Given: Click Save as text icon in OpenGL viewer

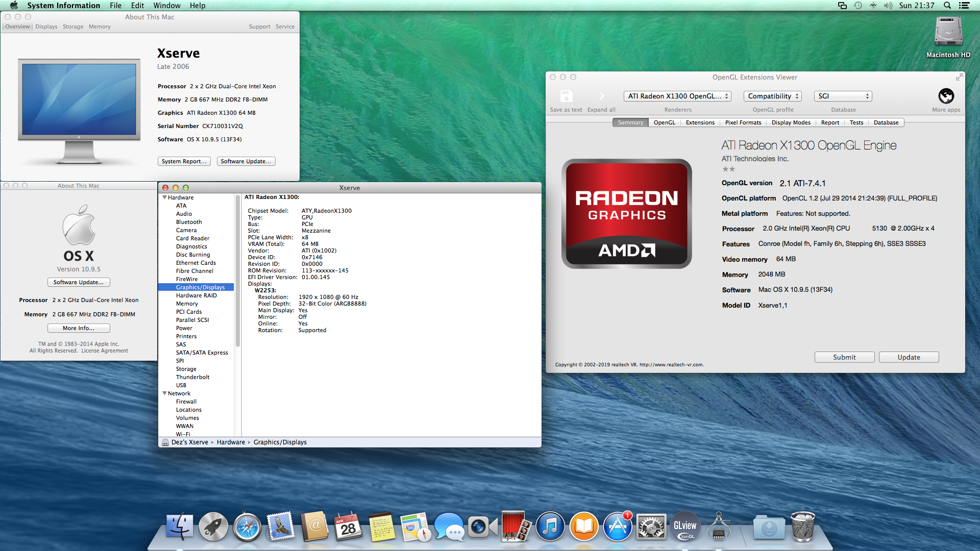Looking at the screenshot, I should pos(566,96).
